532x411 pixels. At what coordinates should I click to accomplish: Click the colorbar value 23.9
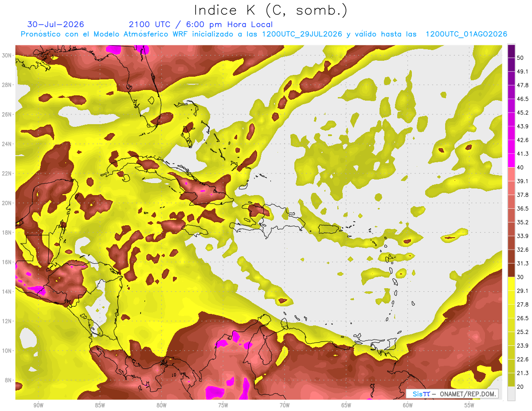pos(523,345)
